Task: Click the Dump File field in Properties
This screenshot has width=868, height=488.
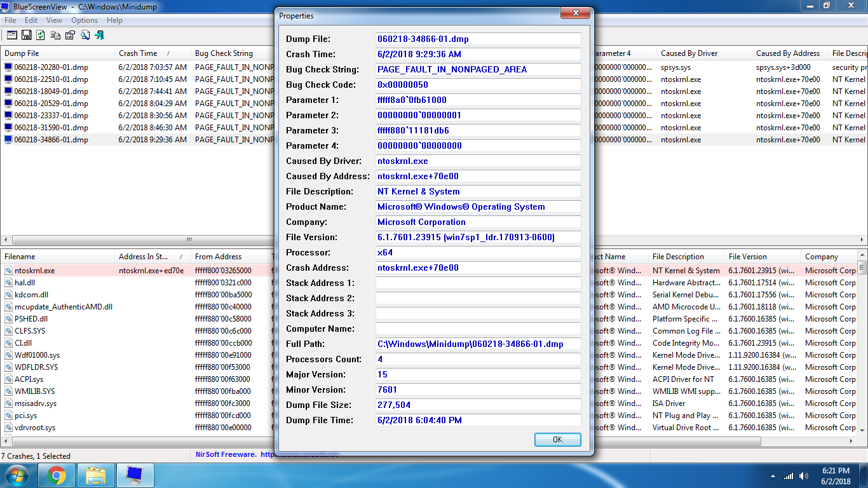Action: pos(478,39)
